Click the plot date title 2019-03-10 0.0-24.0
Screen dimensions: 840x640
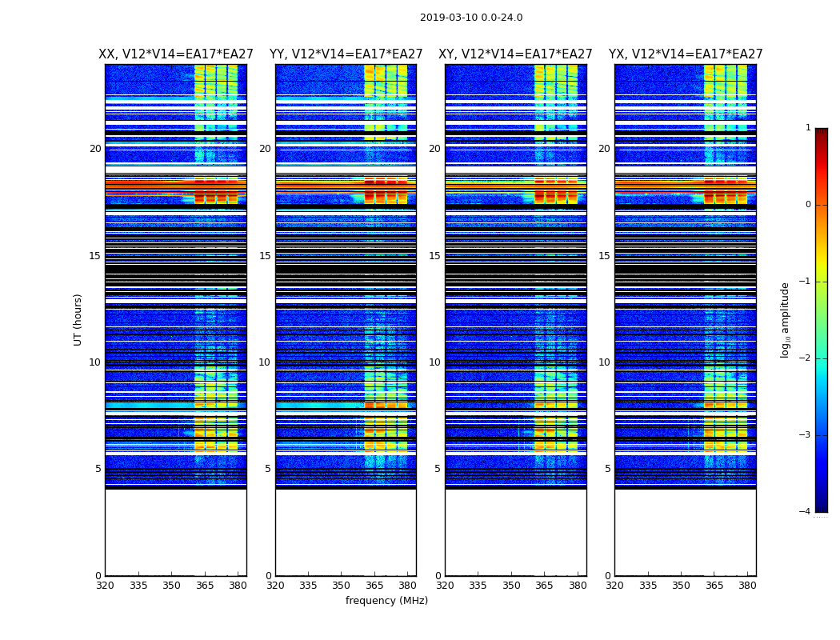point(470,18)
